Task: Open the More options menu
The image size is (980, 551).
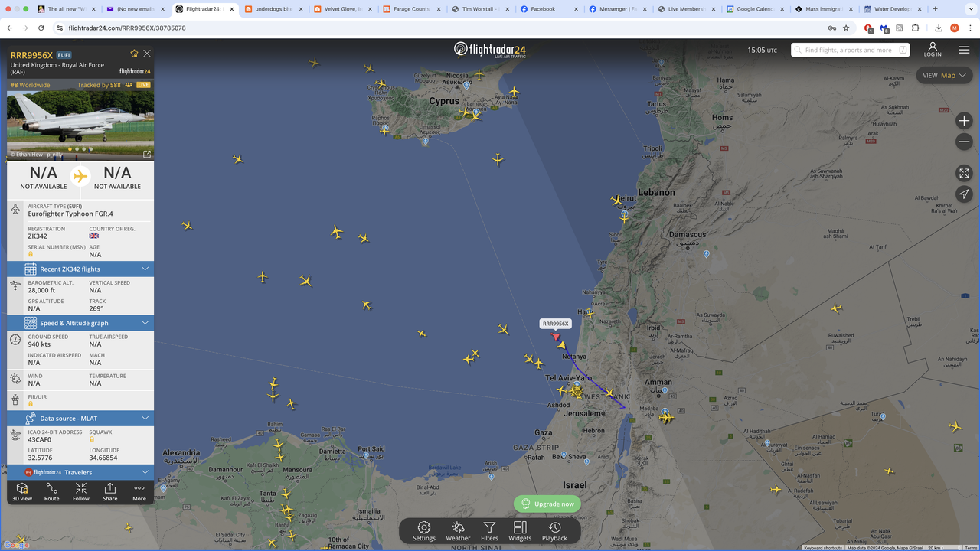Action: click(139, 491)
